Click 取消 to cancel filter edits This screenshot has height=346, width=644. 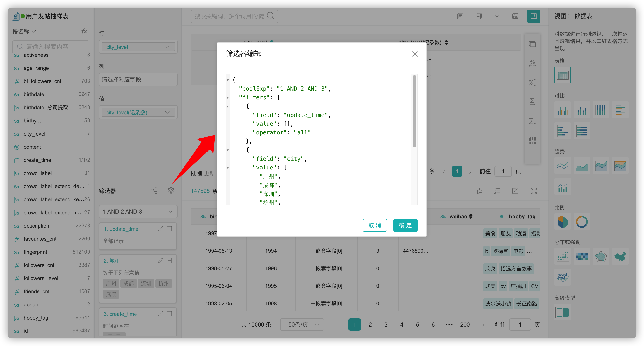(x=375, y=225)
